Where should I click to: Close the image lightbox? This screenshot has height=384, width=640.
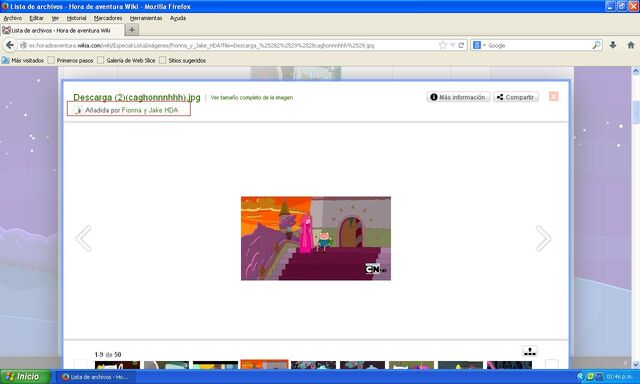[x=553, y=96]
